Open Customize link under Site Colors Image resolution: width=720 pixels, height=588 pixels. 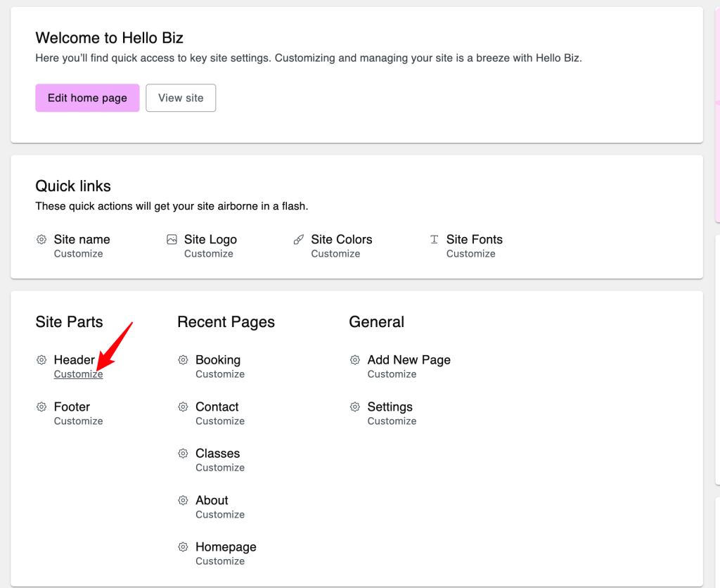click(335, 254)
